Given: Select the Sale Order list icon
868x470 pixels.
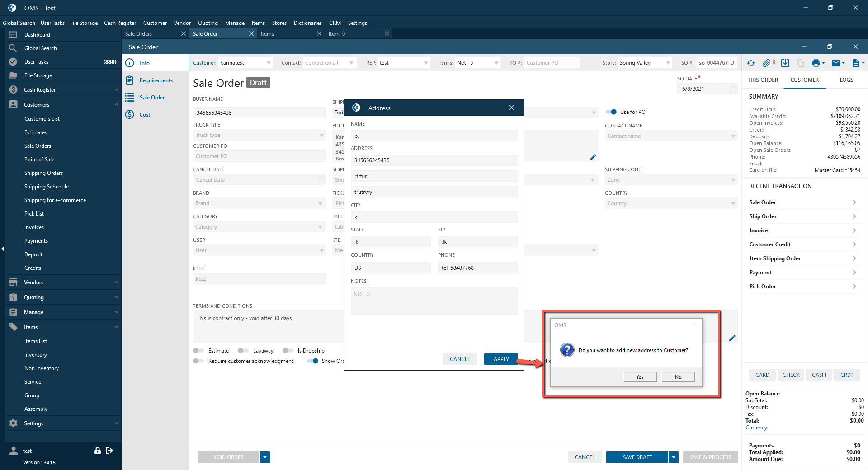Looking at the screenshot, I should tap(130, 98).
